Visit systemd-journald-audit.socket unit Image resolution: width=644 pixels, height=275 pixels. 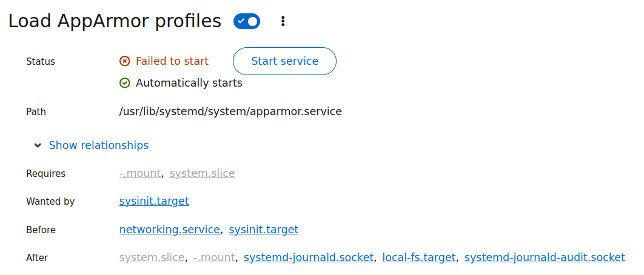click(x=544, y=257)
